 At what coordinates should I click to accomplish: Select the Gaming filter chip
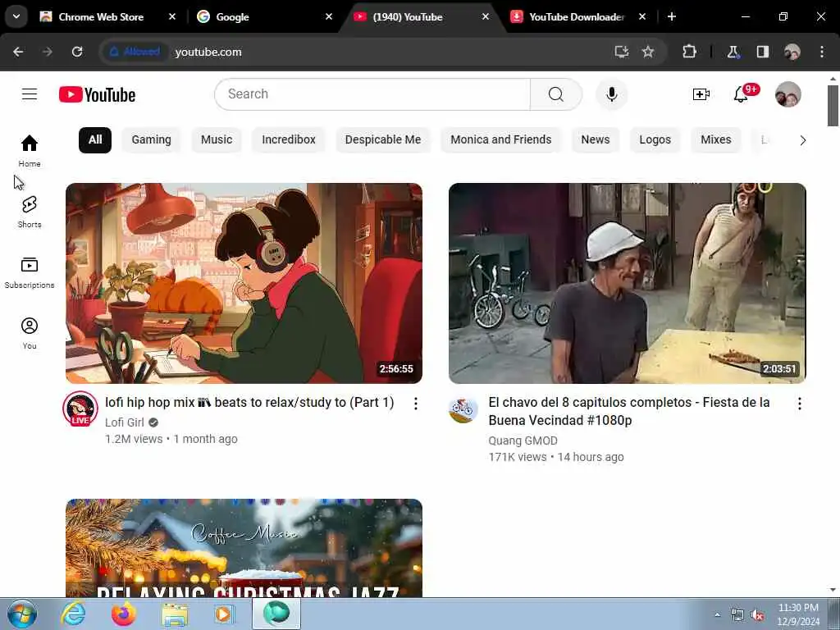click(151, 139)
